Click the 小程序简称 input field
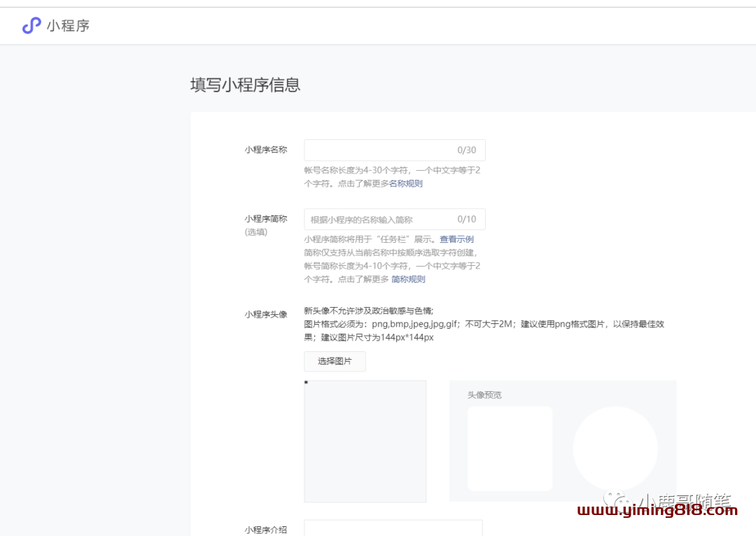 pyautogui.click(x=378, y=220)
